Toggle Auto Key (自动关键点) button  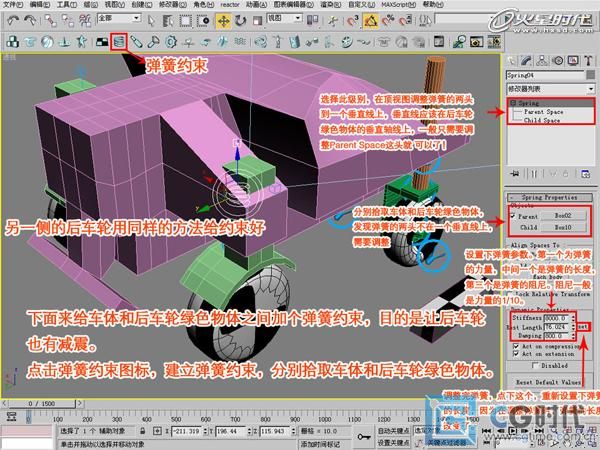tap(394, 431)
